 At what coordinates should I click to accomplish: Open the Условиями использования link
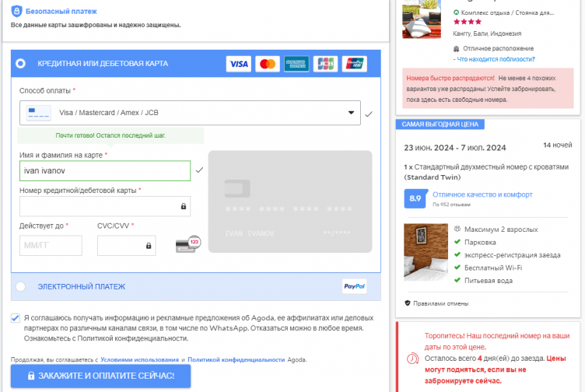pos(139,359)
